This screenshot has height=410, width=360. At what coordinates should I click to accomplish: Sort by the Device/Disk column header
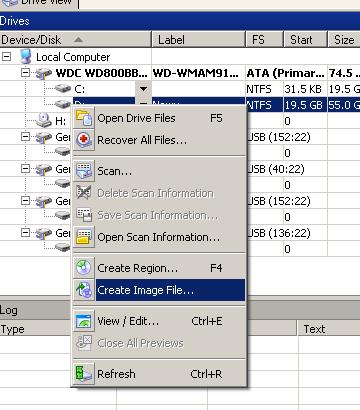(76, 40)
